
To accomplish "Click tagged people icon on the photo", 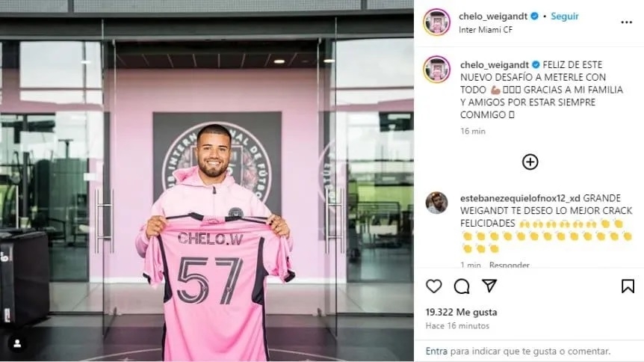I will [17, 344].
